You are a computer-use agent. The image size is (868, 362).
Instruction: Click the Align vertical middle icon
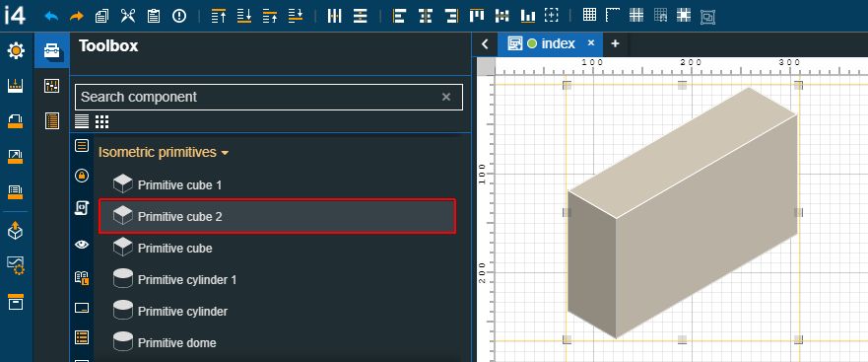click(502, 16)
